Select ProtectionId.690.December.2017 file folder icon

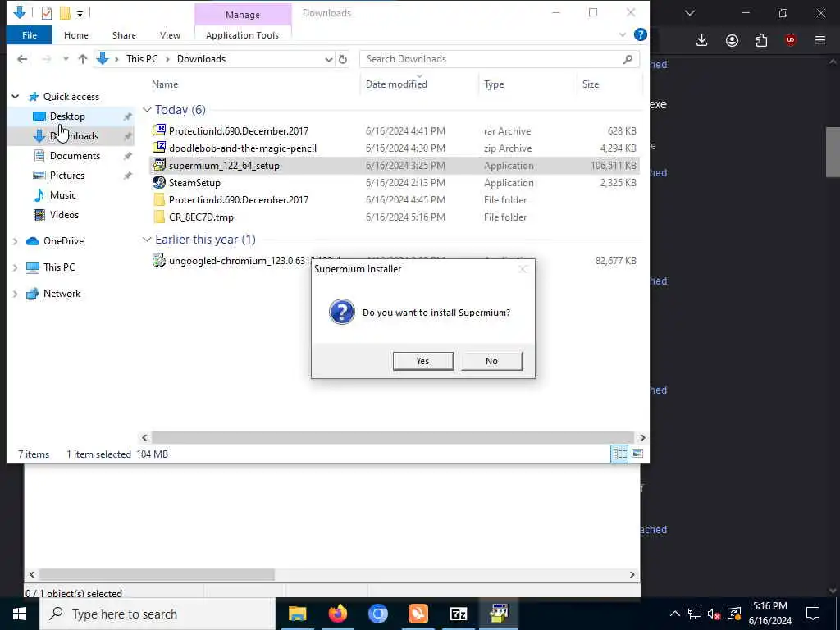[159, 199]
